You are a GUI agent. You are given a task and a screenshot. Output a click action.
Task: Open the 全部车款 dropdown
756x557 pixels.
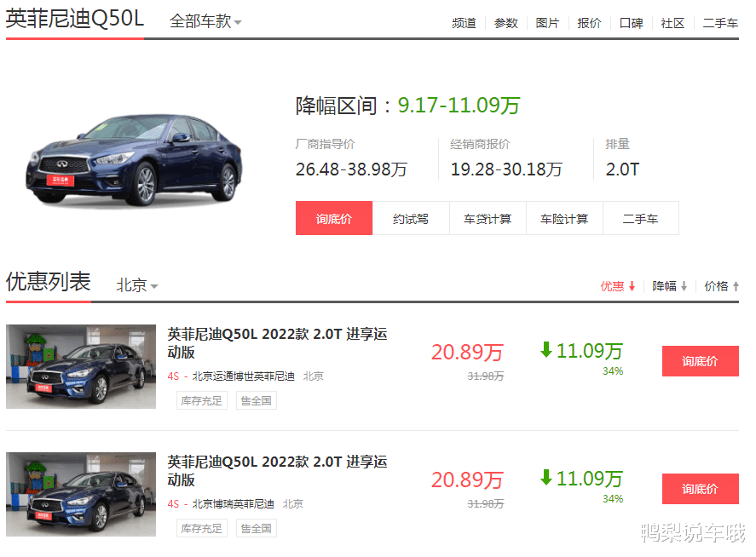pos(205,21)
